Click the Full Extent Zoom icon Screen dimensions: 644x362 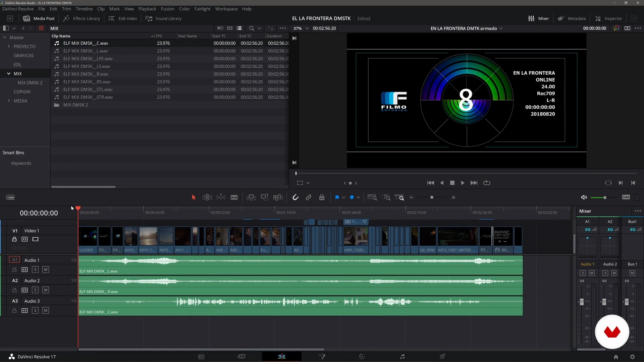tap(372, 197)
